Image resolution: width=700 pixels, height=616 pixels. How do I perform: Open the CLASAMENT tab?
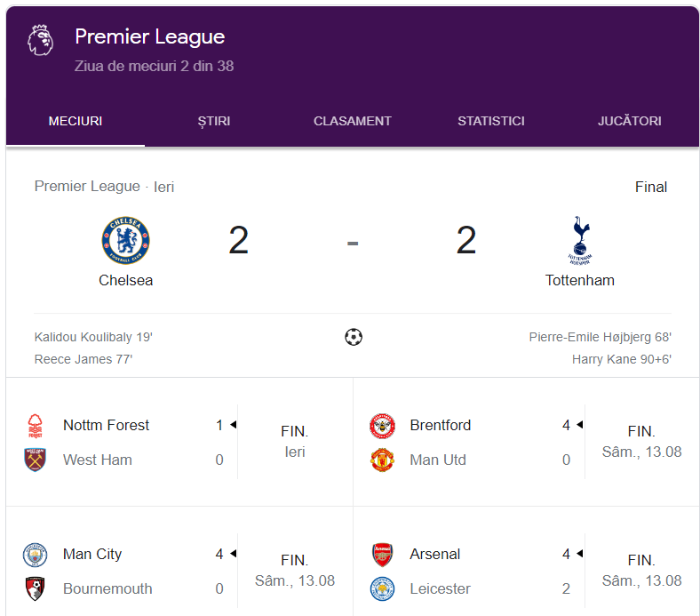pos(353,121)
